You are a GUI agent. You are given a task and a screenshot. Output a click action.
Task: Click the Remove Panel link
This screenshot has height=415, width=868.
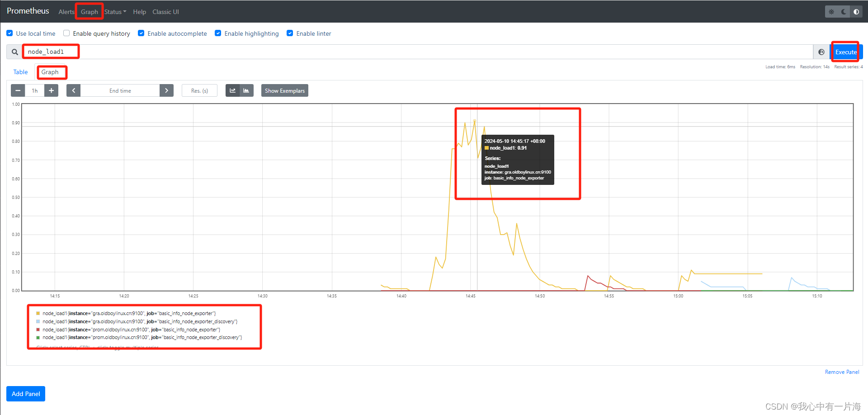coord(842,372)
